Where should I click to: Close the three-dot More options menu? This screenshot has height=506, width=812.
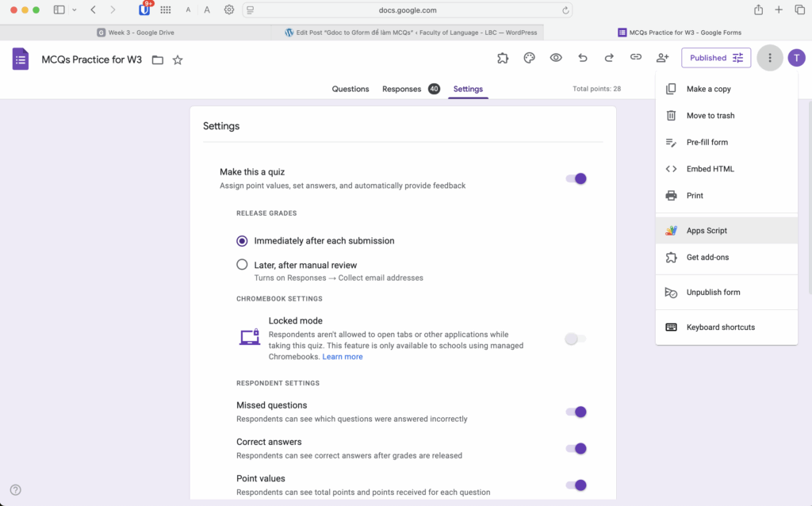769,58
